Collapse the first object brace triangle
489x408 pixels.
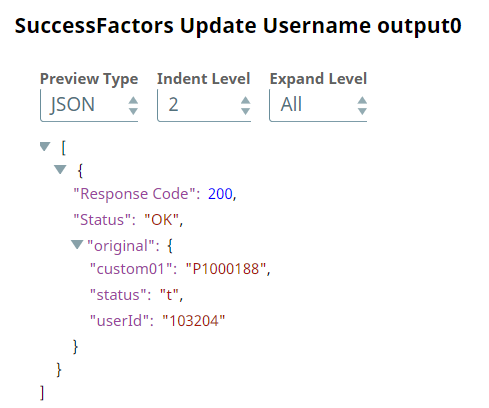click(60, 169)
